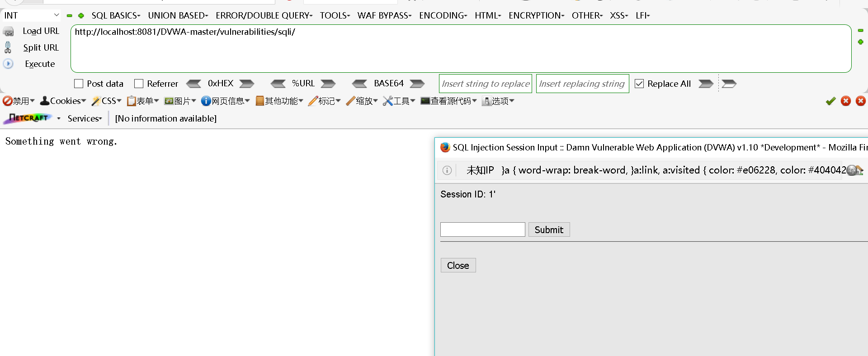Expand the WAF BYPASS menu
This screenshot has height=356, width=868.
click(x=384, y=15)
